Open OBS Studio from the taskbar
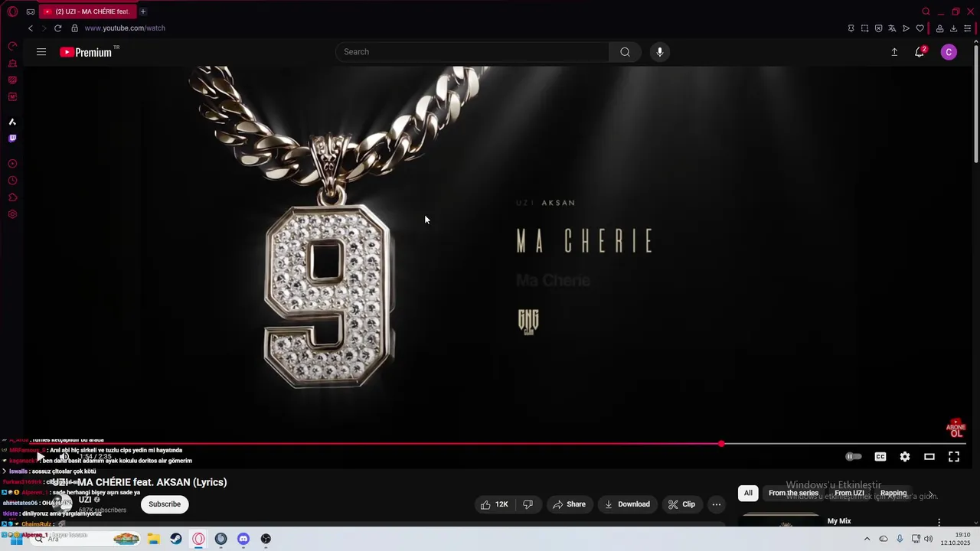The height and width of the screenshot is (551, 980). pos(266,539)
